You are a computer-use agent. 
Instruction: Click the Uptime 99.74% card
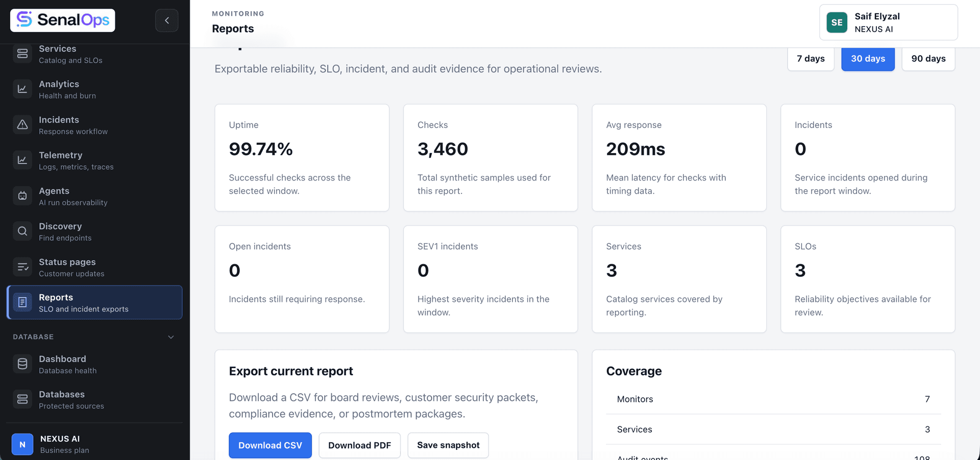point(302,158)
